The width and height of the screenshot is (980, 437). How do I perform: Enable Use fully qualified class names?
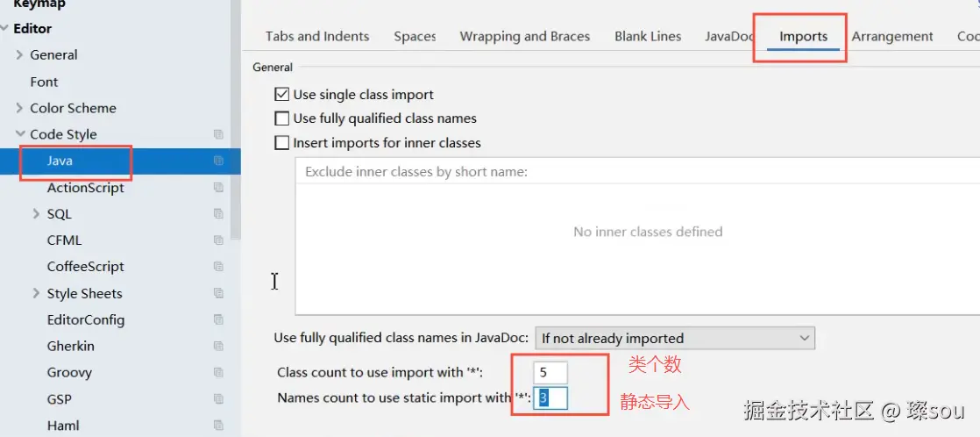[282, 118]
